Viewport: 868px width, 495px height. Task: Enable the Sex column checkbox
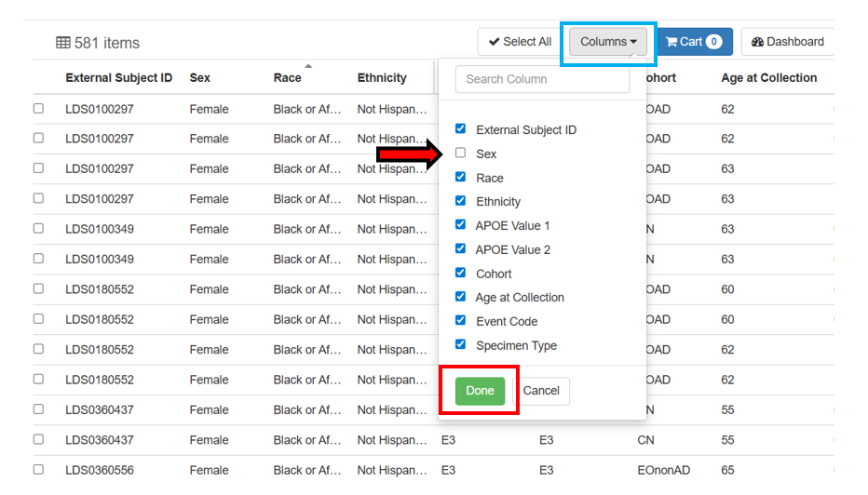(460, 154)
